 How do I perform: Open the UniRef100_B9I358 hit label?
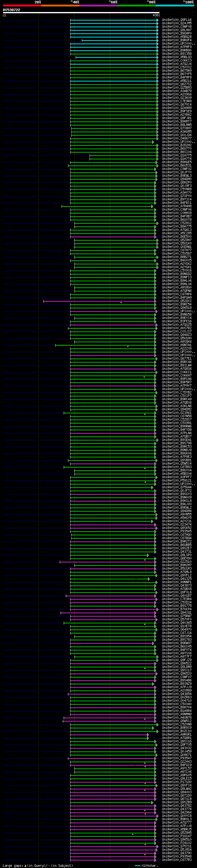pos(177,54)
